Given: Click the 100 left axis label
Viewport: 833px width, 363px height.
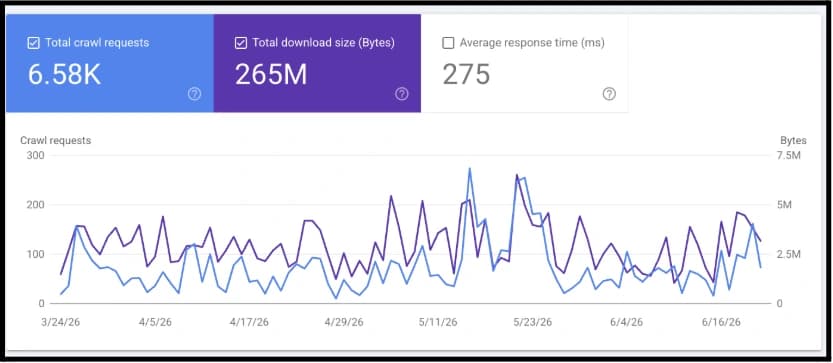Looking at the screenshot, I should 35,254.
